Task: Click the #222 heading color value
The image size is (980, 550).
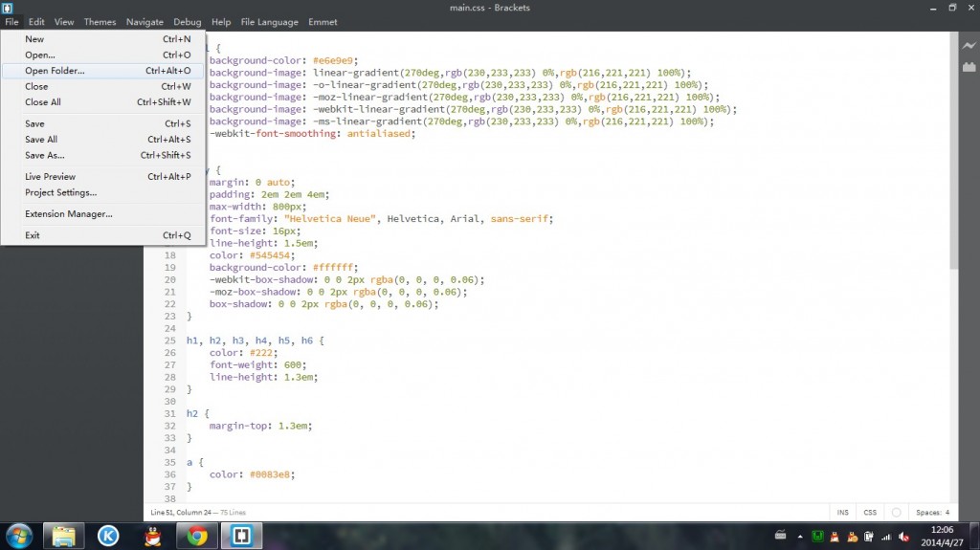Action: pos(261,353)
